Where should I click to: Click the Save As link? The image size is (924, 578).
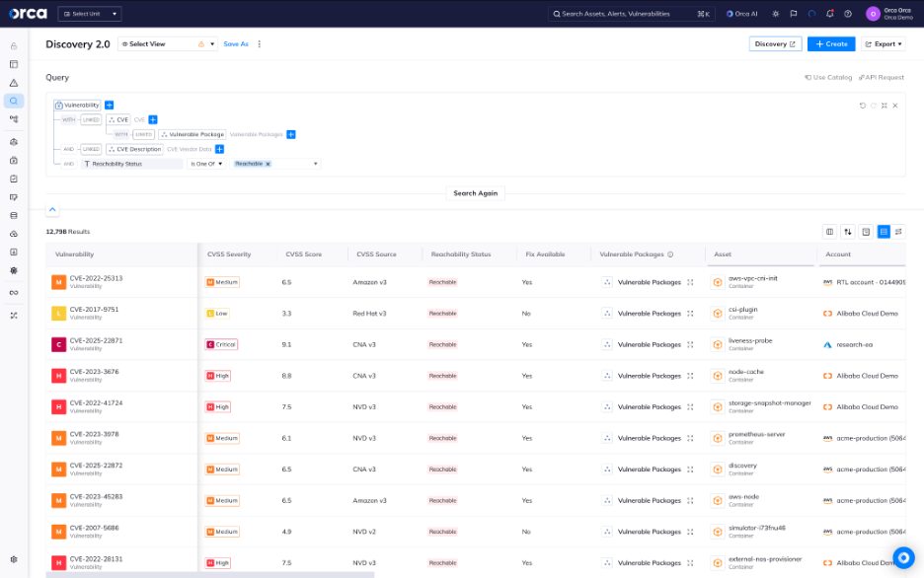tap(236, 44)
